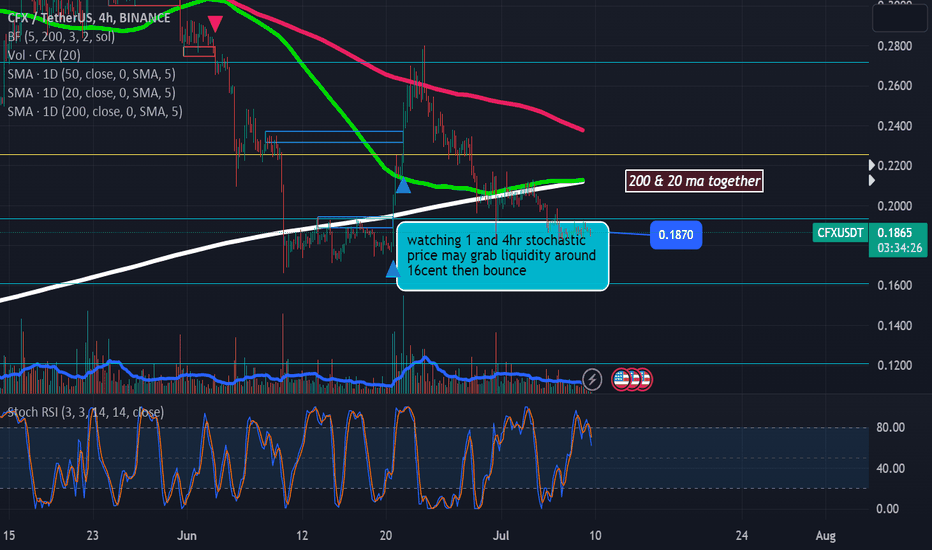Click the blue up triangle near 0.21
The height and width of the screenshot is (550, 932).
click(x=403, y=186)
